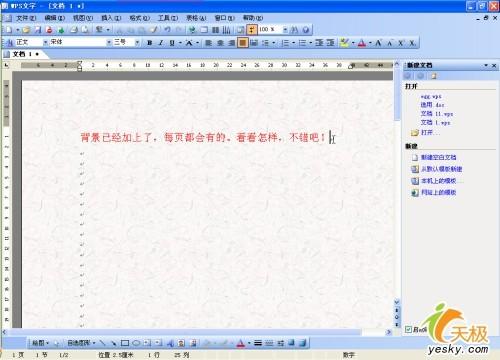Click 从默认模板新建 link in task pane
Viewport: 500px width, 360px height.
click(441, 169)
